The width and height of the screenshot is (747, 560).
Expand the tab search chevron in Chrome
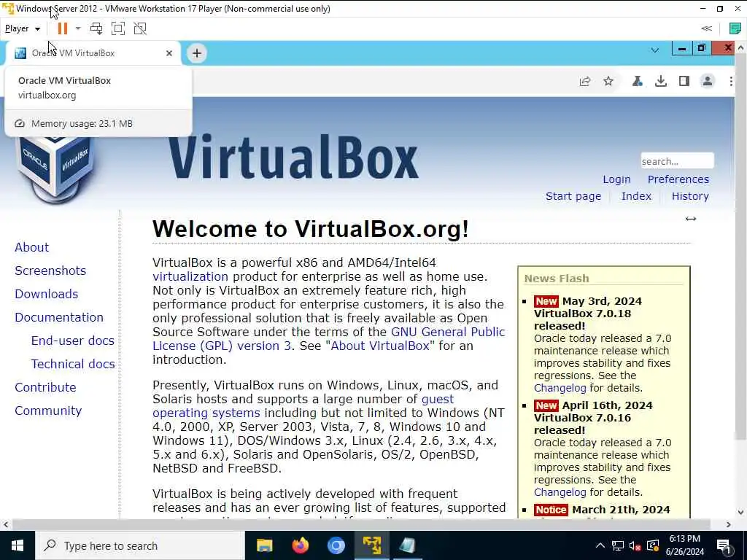(x=654, y=50)
